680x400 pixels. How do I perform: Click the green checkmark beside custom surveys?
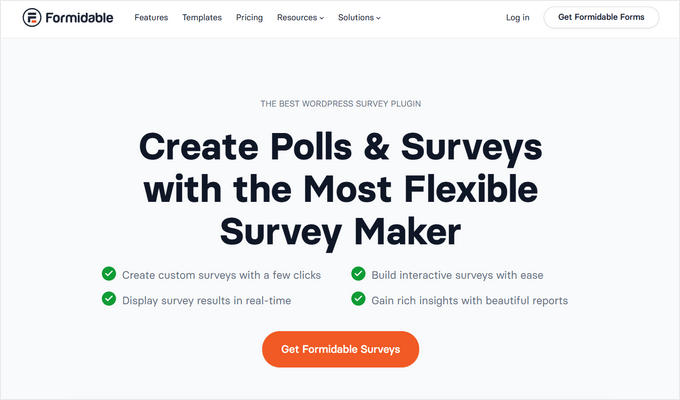[x=108, y=274]
